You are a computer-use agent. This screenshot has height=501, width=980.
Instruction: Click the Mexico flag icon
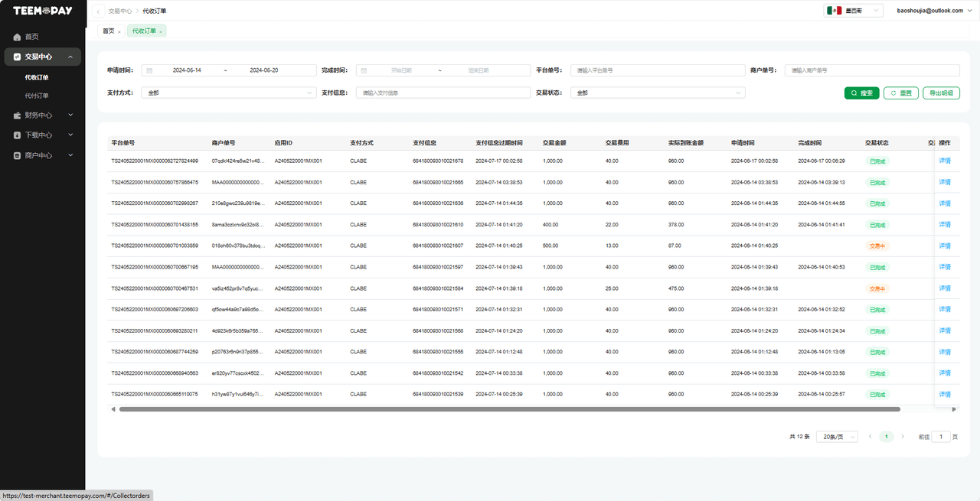(x=835, y=11)
